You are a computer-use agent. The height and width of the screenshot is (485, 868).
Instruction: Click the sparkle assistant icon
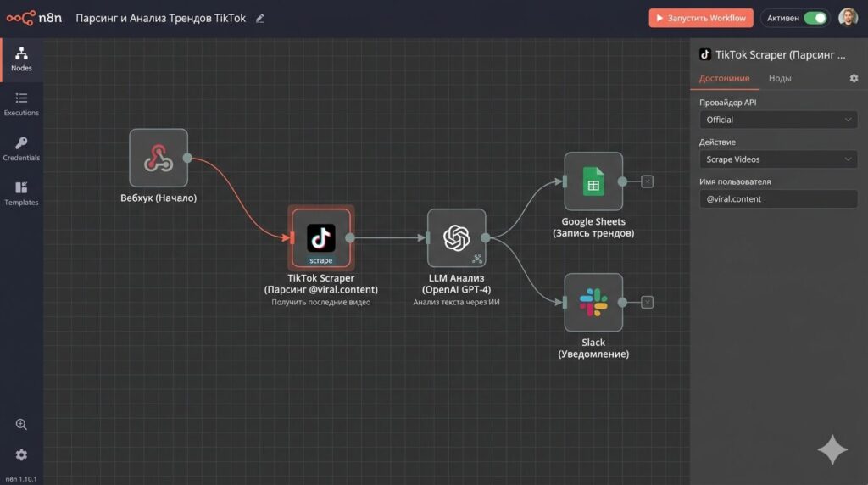click(x=832, y=449)
